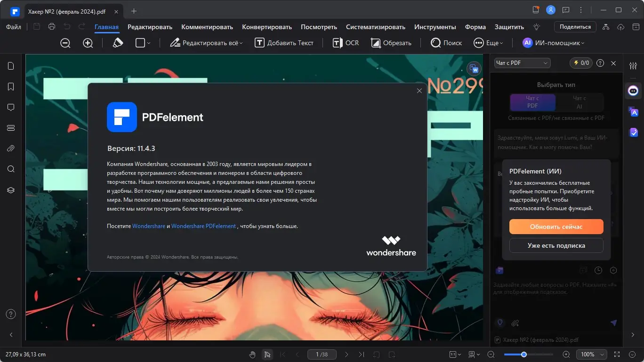Click the Обновить сейчас button

tap(556, 227)
